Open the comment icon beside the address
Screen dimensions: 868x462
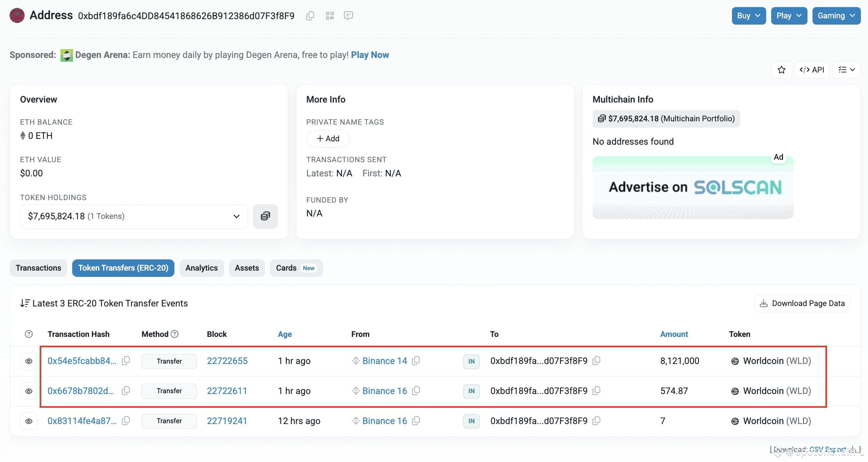pyautogui.click(x=348, y=16)
